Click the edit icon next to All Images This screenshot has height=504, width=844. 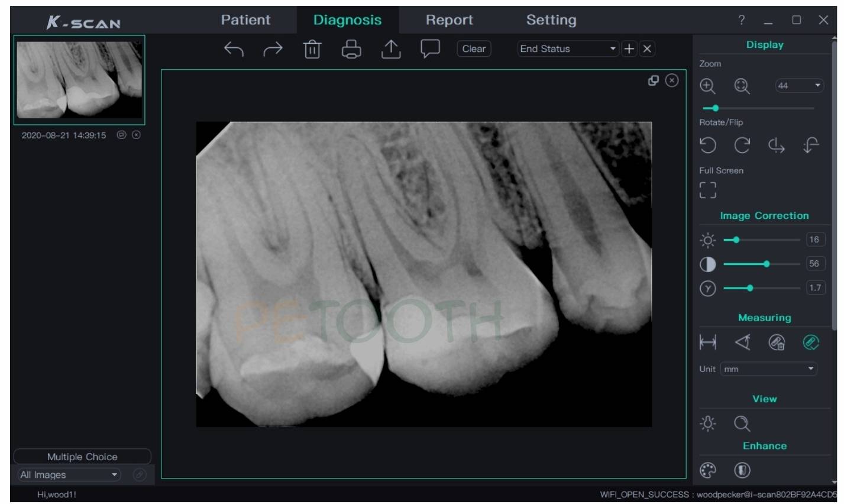click(140, 474)
